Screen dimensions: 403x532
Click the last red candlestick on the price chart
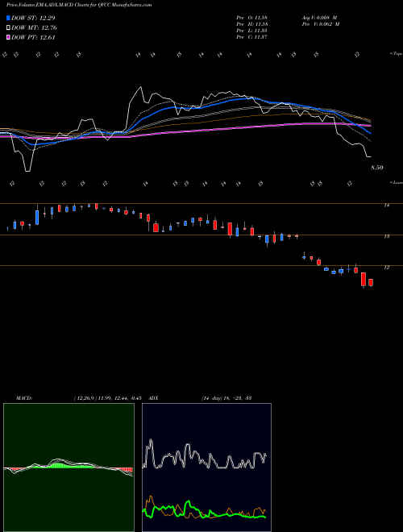[371, 283]
